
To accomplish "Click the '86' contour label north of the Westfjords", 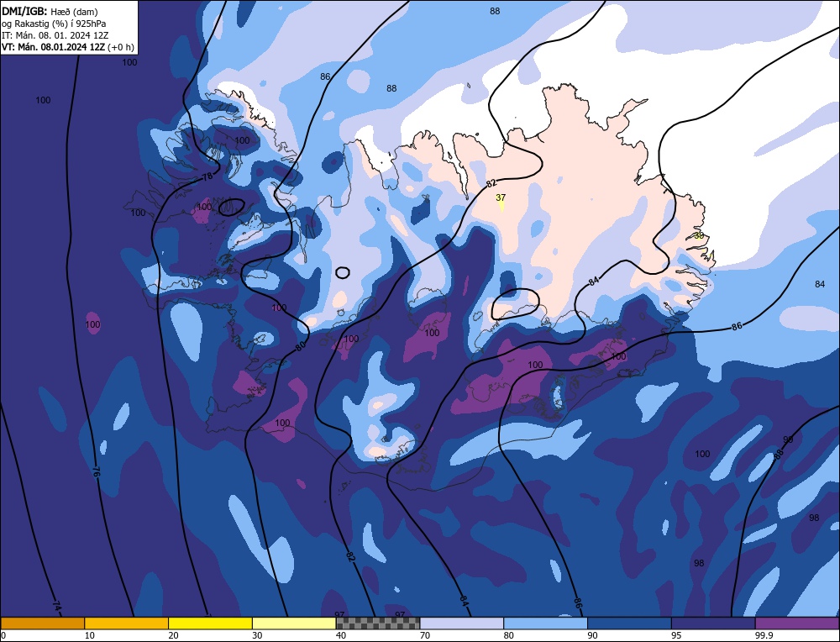I will 325,76.
